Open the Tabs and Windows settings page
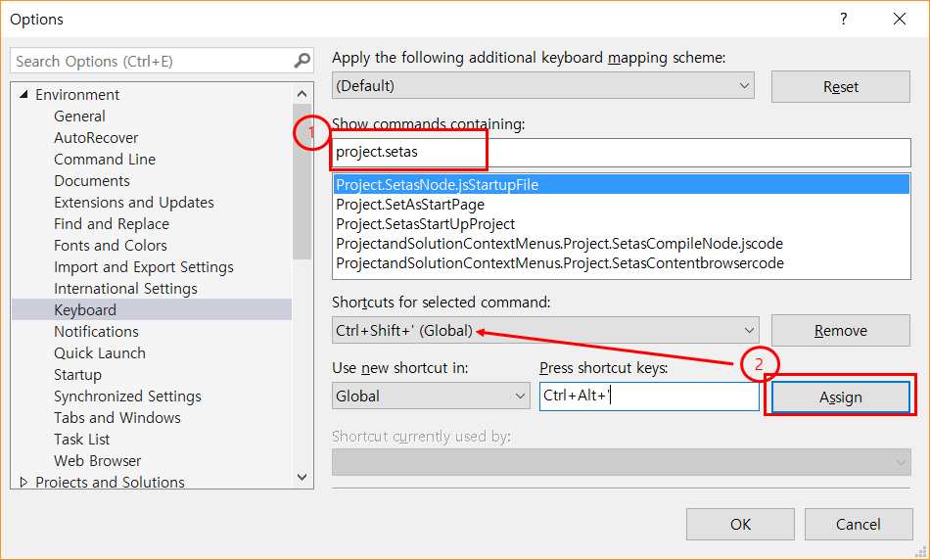Viewport: 930px width, 560px height. pyautogui.click(x=116, y=418)
